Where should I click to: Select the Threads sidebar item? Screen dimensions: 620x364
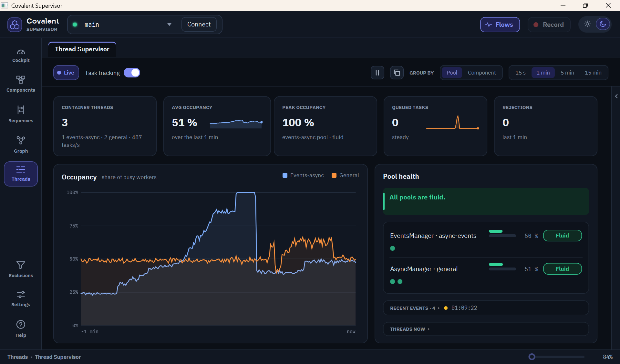click(21, 174)
